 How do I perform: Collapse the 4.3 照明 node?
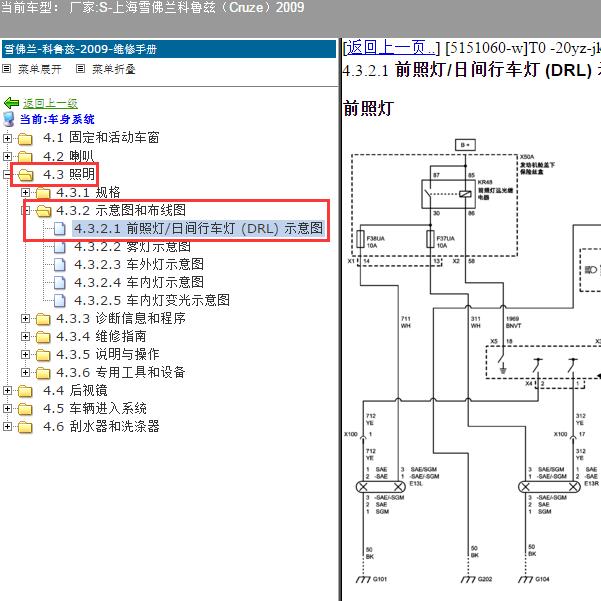tap(7, 175)
